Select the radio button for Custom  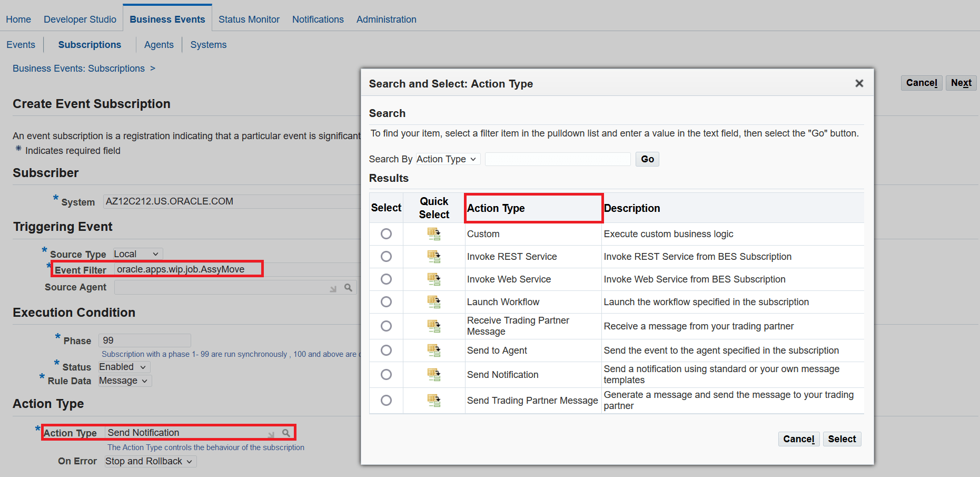(386, 233)
